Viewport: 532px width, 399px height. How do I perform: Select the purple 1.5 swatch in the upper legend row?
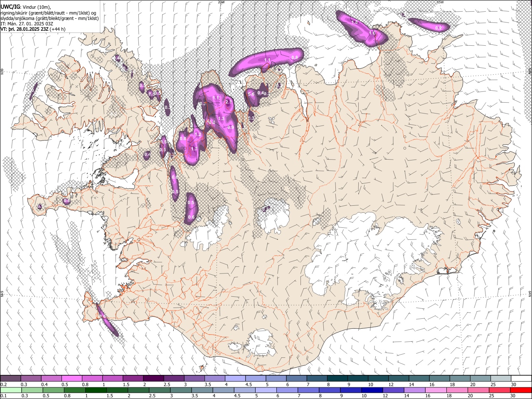tap(133, 378)
